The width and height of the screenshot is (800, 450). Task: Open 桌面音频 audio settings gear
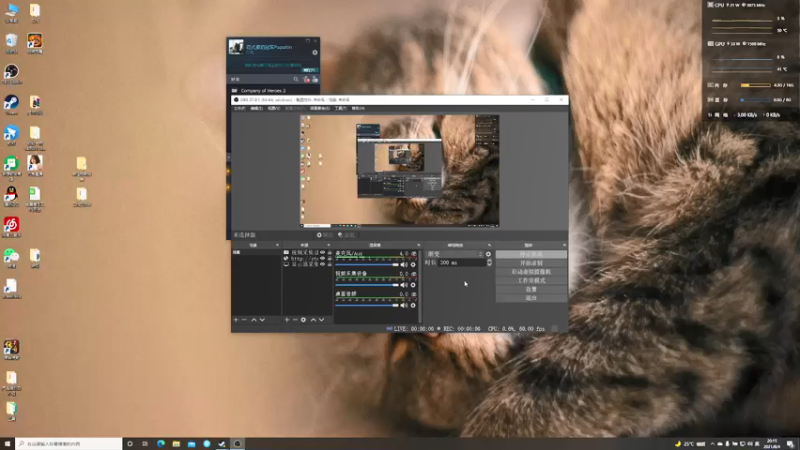(x=413, y=306)
